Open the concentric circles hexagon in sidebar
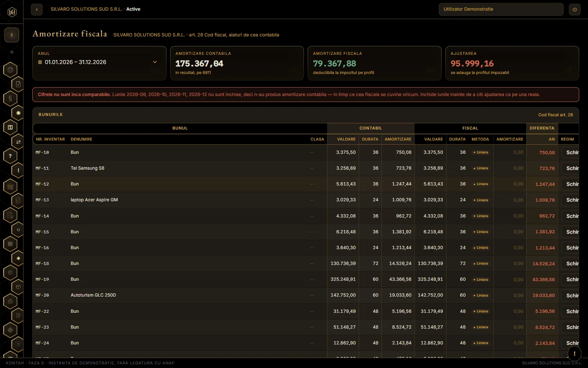Viewport: 588px width, 368px height. click(x=10, y=70)
